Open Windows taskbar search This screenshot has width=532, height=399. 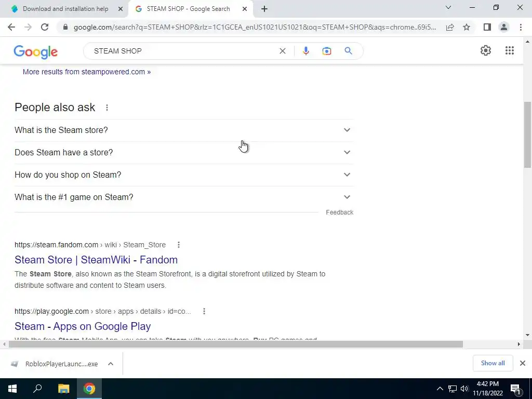37,389
